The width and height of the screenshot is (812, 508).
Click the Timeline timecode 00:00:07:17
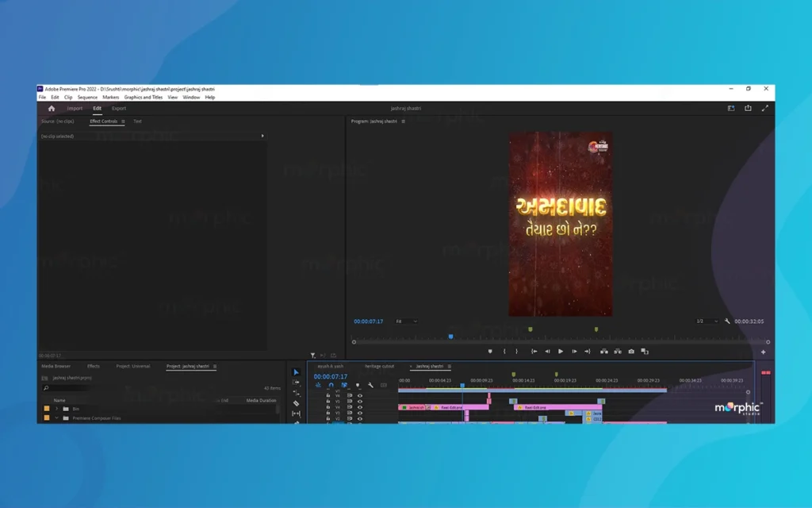pyautogui.click(x=331, y=376)
